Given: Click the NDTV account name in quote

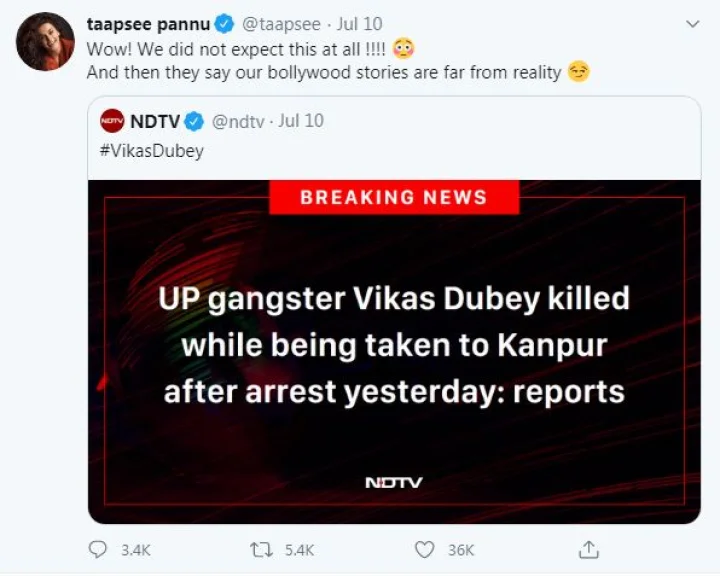Looking at the screenshot, I should [154, 121].
